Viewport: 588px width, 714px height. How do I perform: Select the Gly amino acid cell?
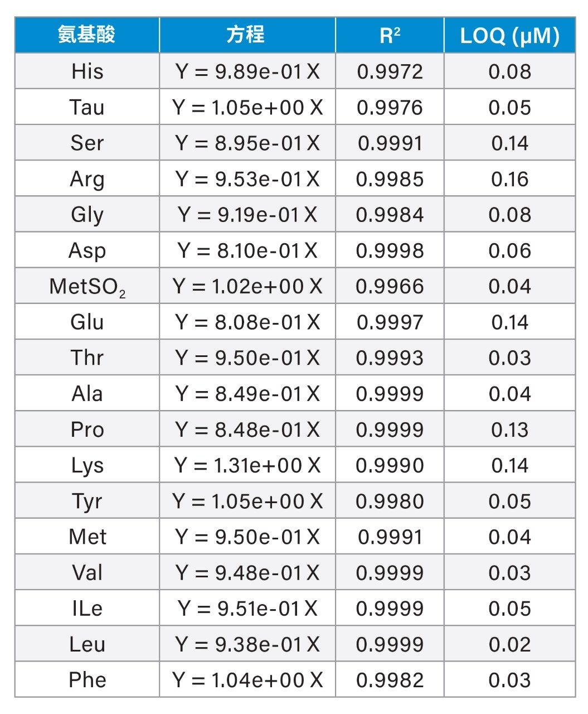coord(87,215)
